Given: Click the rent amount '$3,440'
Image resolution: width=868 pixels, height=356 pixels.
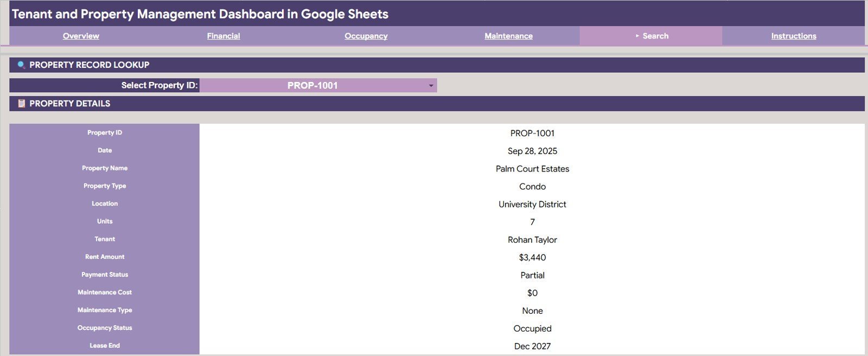Looking at the screenshot, I should pos(532,257).
